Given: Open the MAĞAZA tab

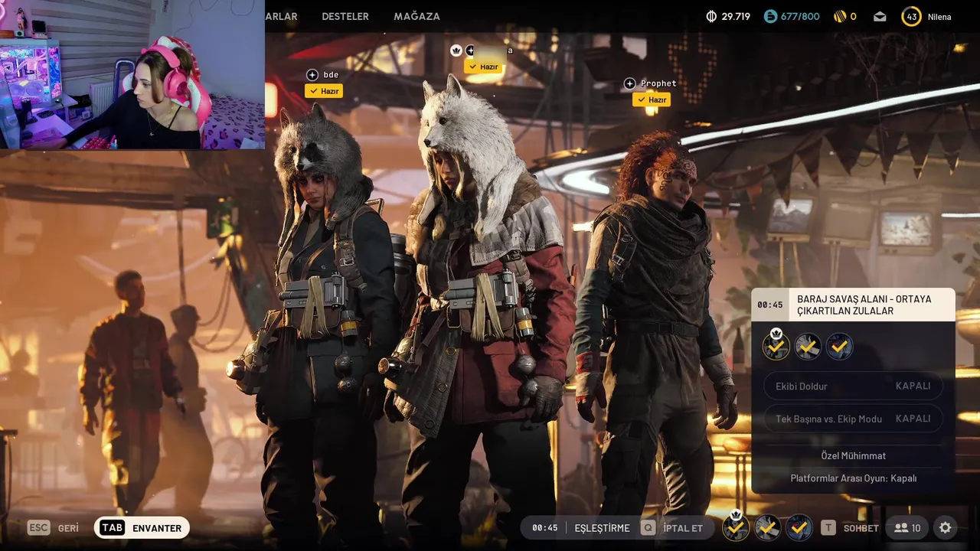Looking at the screenshot, I should pyautogui.click(x=416, y=16).
